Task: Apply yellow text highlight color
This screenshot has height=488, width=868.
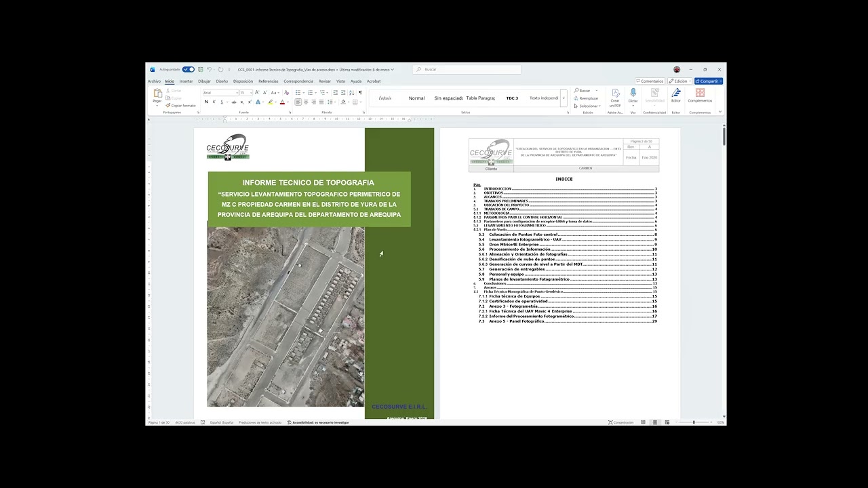Action: point(270,102)
